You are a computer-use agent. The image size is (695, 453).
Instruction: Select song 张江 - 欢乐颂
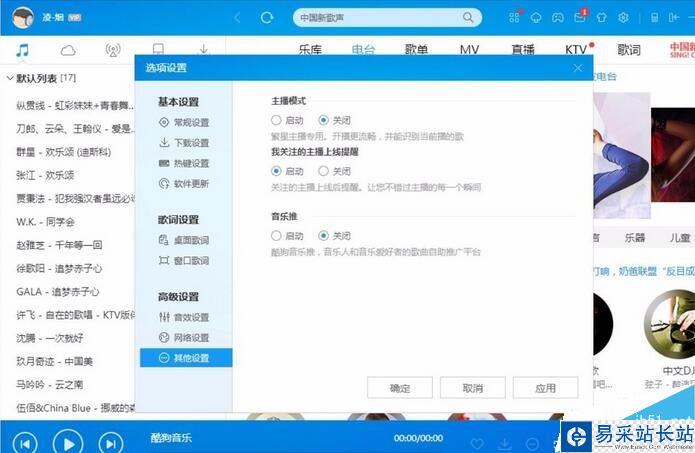[45, 176]
